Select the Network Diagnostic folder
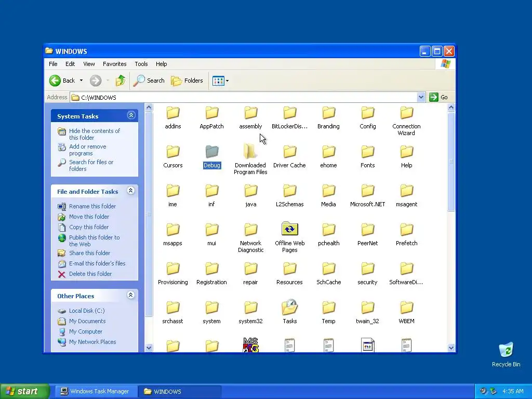The height and width of the screenshot is (399, 532). [251, 238]
